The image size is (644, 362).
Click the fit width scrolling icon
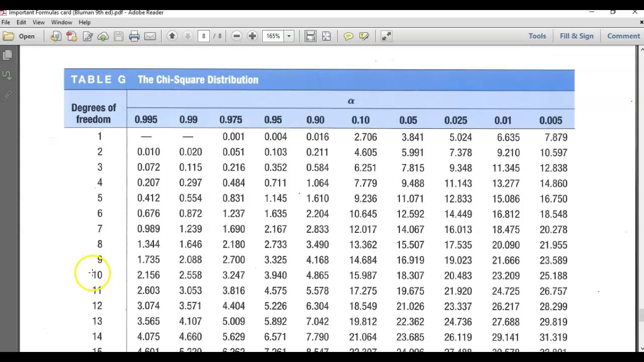[310, 36]
